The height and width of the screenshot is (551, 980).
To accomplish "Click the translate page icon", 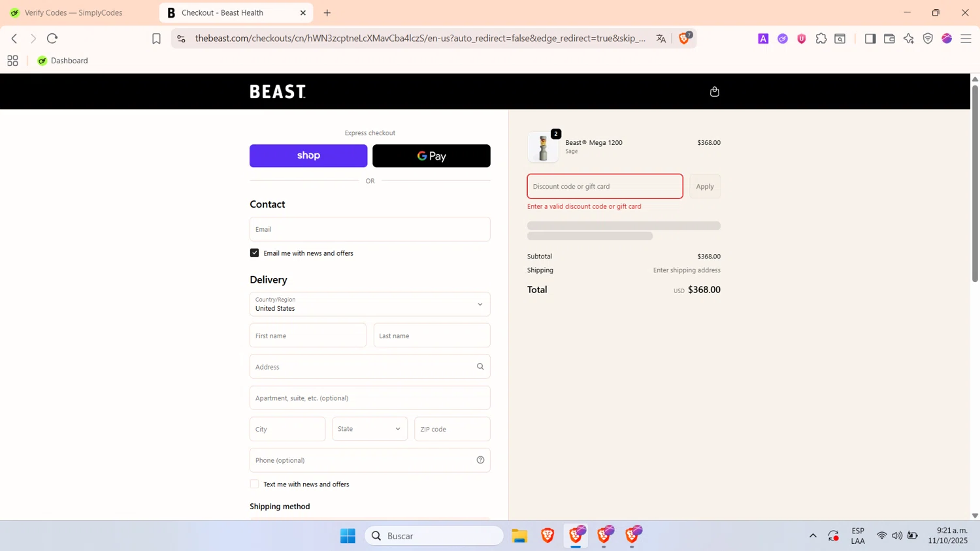I will coord(661,39).
